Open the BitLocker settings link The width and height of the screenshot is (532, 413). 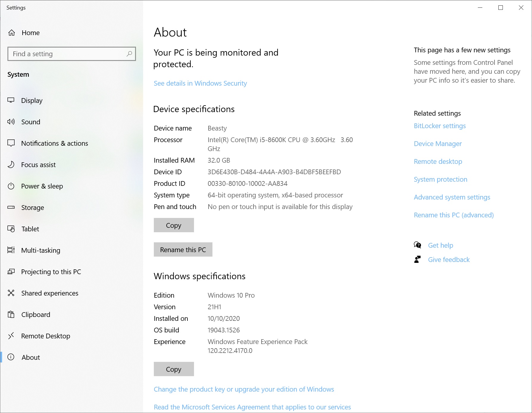439,126
